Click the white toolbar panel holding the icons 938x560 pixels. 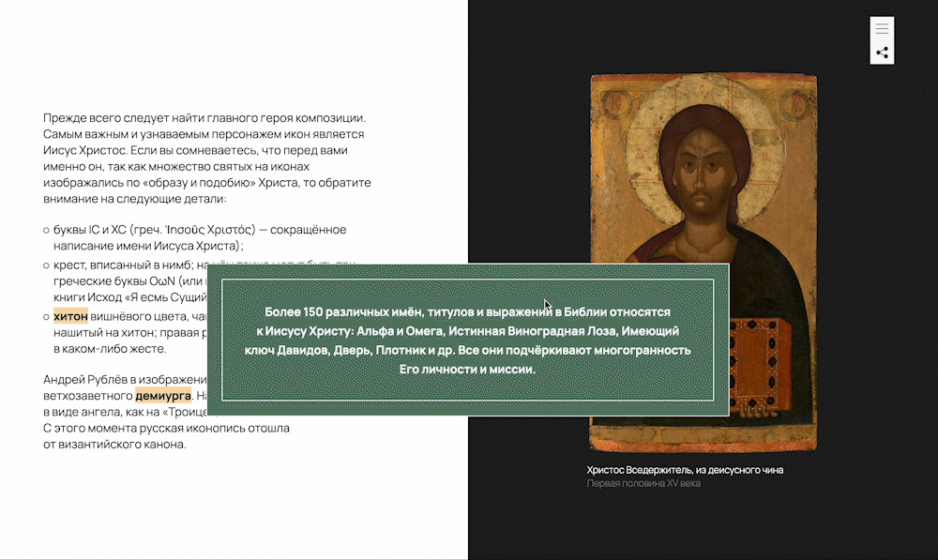point(882,40)
